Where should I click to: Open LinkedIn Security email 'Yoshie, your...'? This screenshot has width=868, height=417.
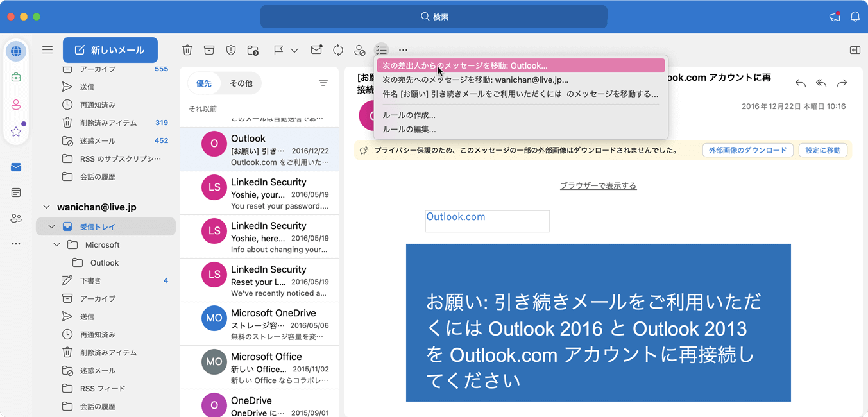[259, 192]
